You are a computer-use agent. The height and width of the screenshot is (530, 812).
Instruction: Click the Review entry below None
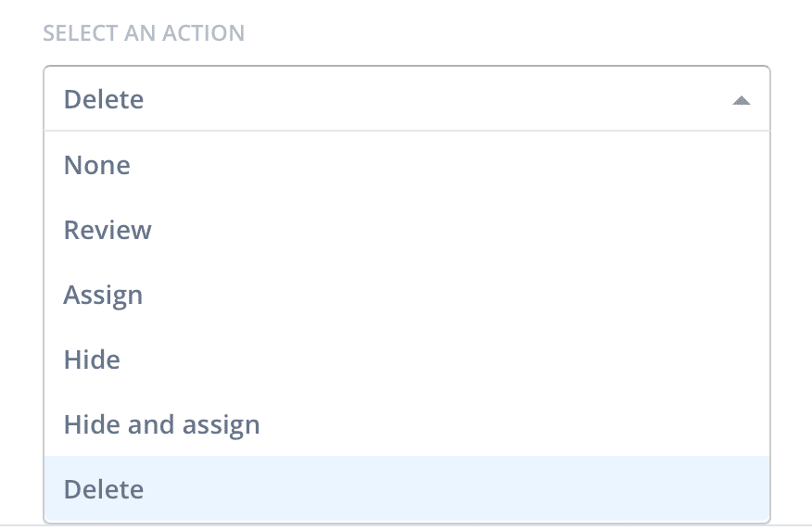[x=407, y=230]
